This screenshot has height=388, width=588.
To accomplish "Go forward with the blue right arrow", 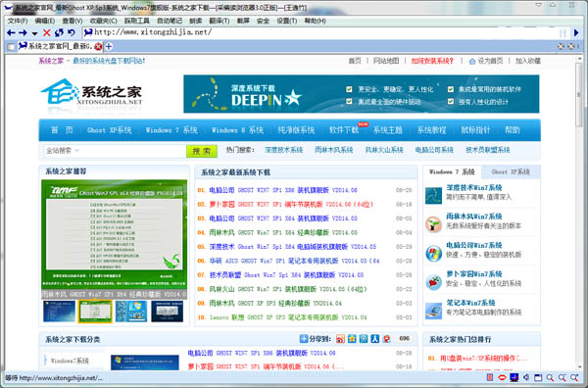I will [x=23, y=33].
